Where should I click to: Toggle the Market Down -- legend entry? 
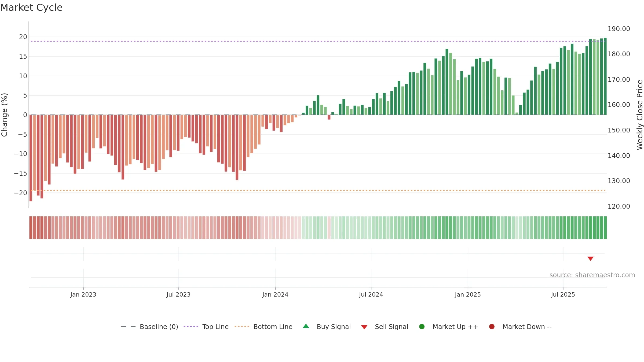pyautogui.click(x=520, y=327)
